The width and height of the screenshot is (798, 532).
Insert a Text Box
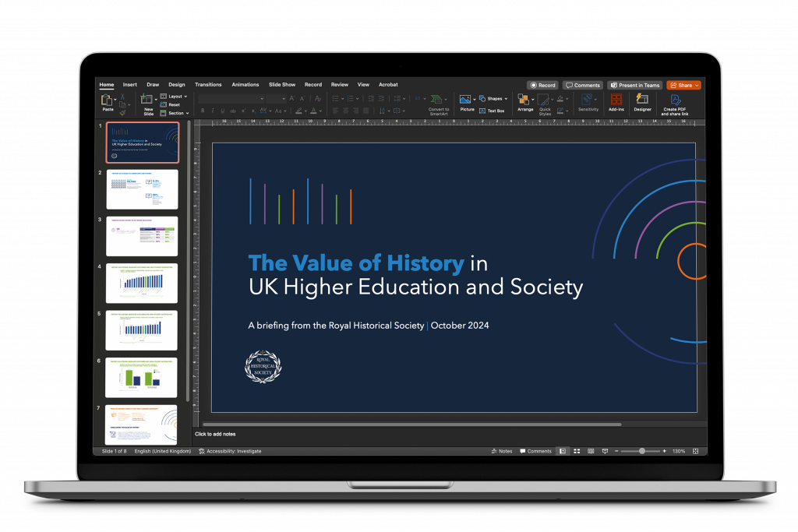click(x=492, y=111)
